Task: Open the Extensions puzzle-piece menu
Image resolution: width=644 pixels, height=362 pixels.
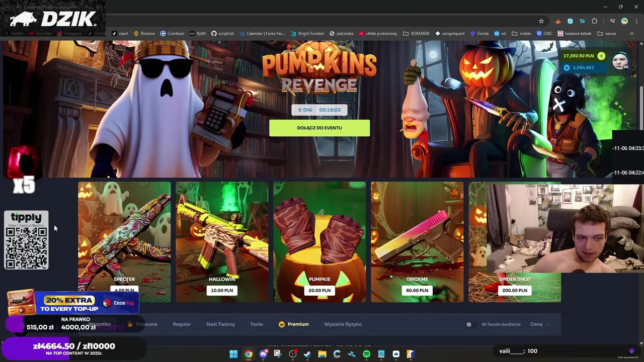Action: pyautogui.click(x=595, y=21)
